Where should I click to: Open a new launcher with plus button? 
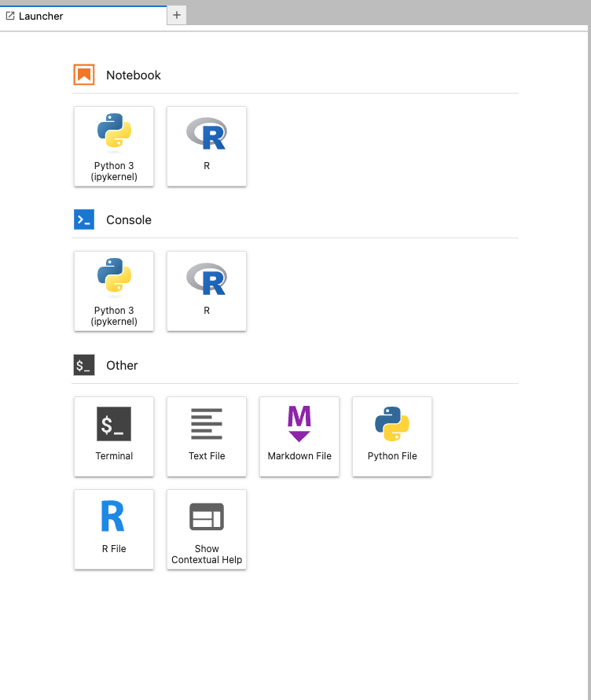pyautogui.click(x=177, y=15)
